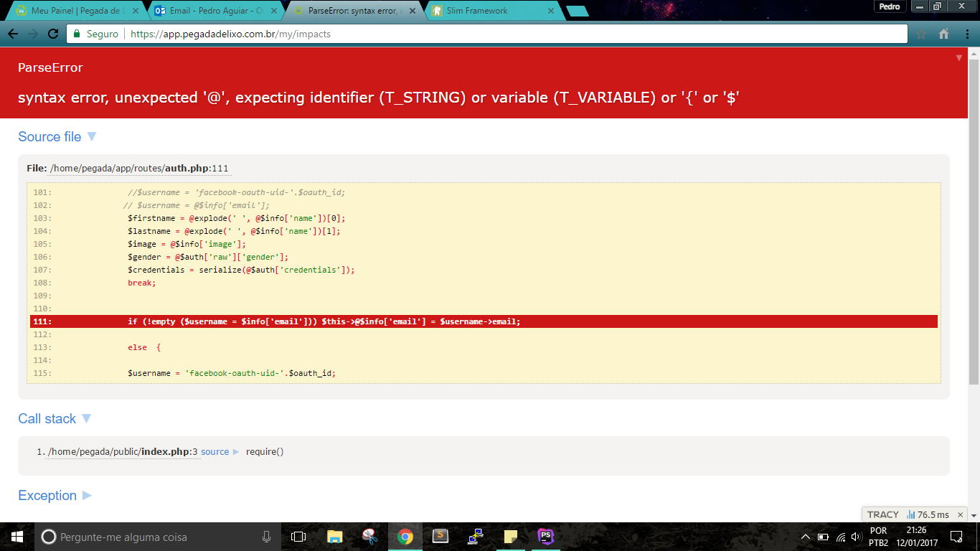Select the ParseError tab

click(x=353, y=11)
